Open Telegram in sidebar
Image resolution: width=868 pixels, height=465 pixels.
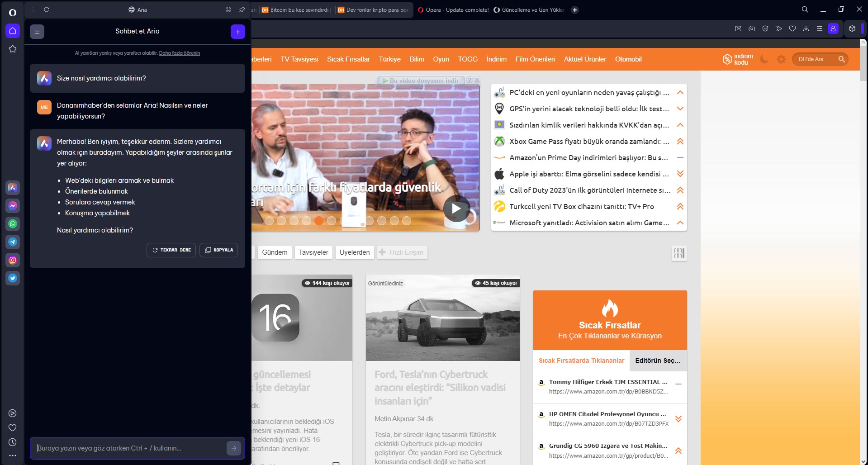point(13,242)
